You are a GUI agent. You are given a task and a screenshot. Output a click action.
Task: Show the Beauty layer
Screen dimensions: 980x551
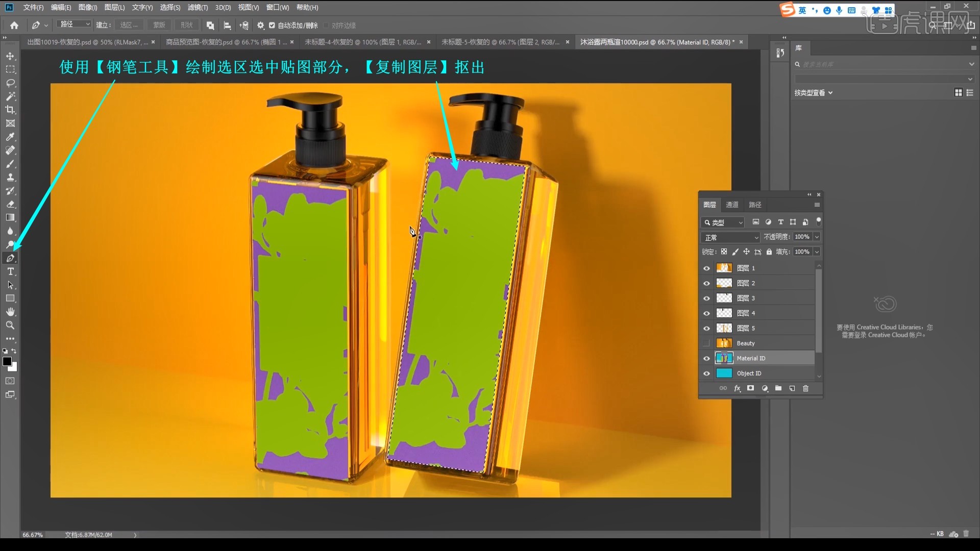click(x=706, y=343)
